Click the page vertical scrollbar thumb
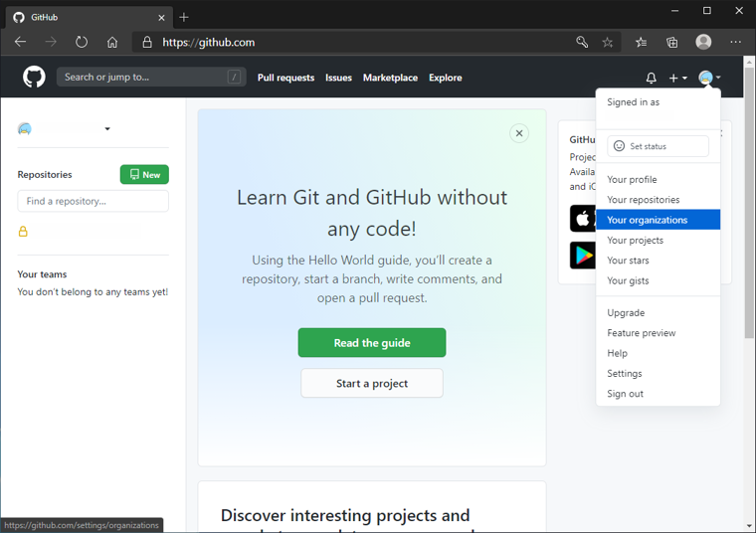This screenshot has height=533, width=756. (x=749, y=203)
